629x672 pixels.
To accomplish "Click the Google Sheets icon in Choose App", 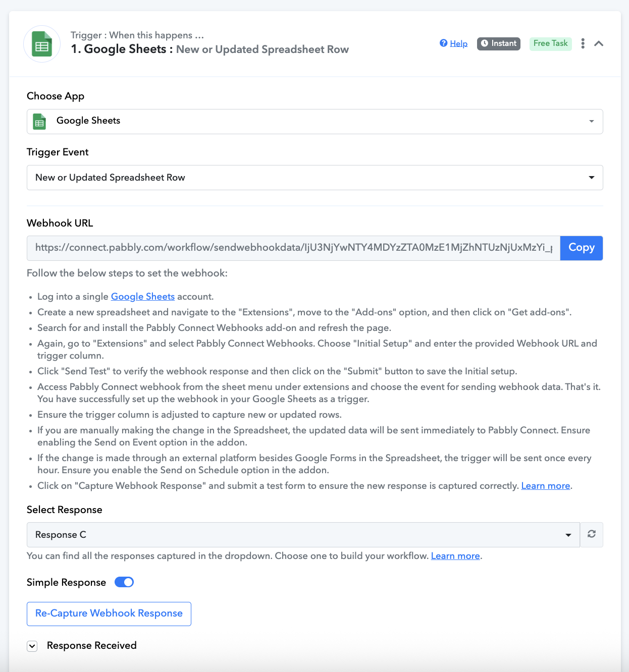I will click(39, 122).
